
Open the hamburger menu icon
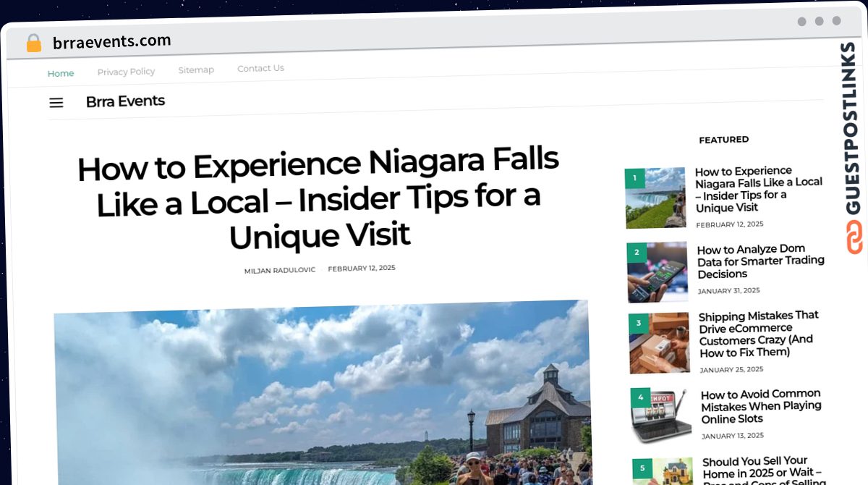(x=56, y=103)
